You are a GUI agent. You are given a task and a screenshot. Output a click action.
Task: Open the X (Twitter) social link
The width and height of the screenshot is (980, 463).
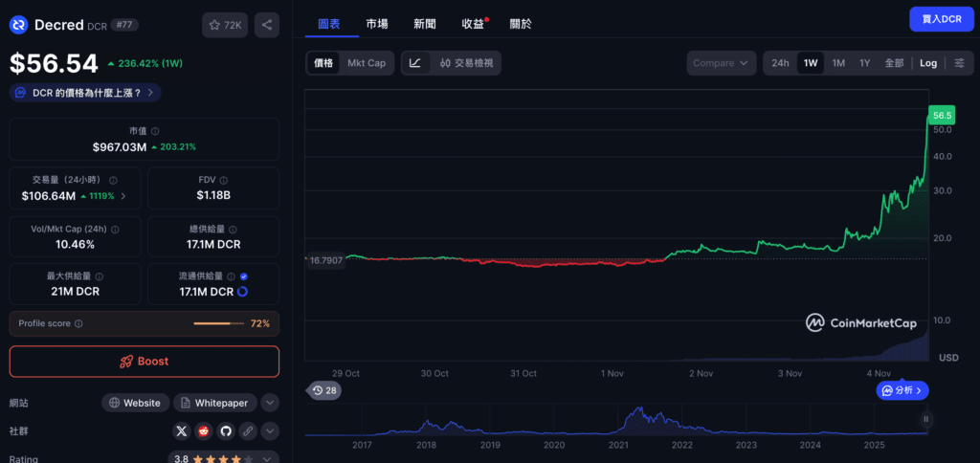click(x=181, y=430)
